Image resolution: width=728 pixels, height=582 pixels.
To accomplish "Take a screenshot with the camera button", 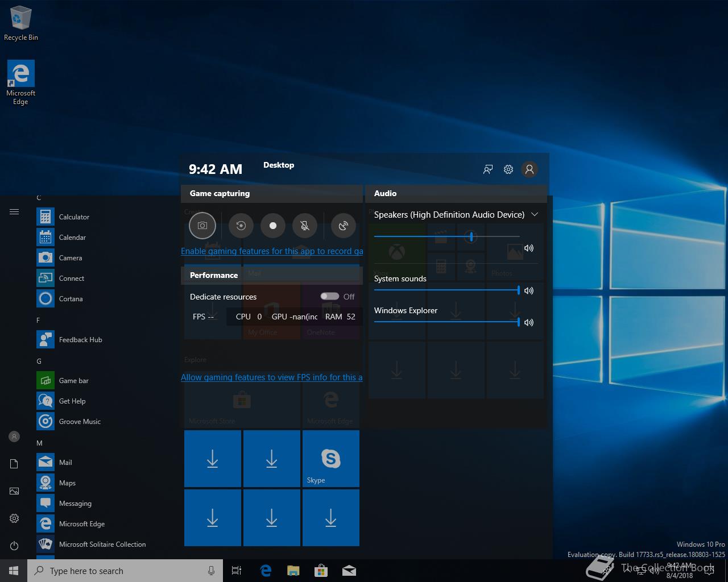I will [x=202, y=226].
